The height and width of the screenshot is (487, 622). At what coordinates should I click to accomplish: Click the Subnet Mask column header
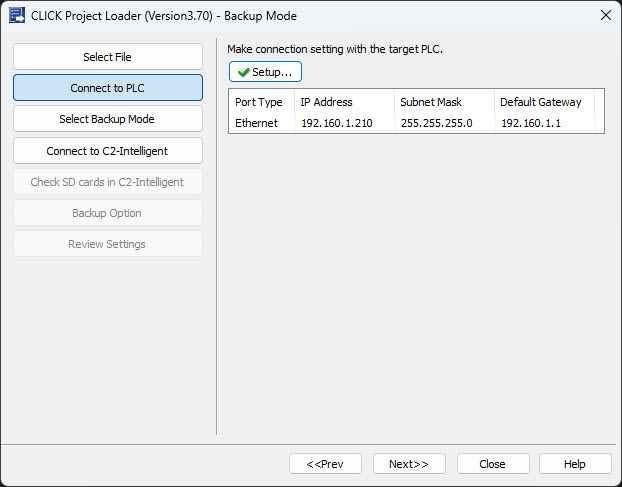[x=444, y=102]
